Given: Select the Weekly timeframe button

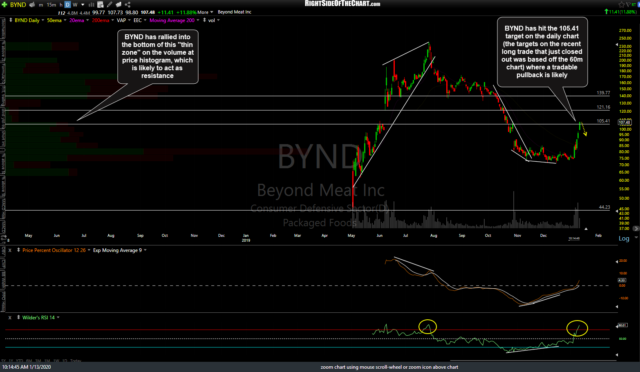Looking at the screenshot, I should [x=75, y=5].
